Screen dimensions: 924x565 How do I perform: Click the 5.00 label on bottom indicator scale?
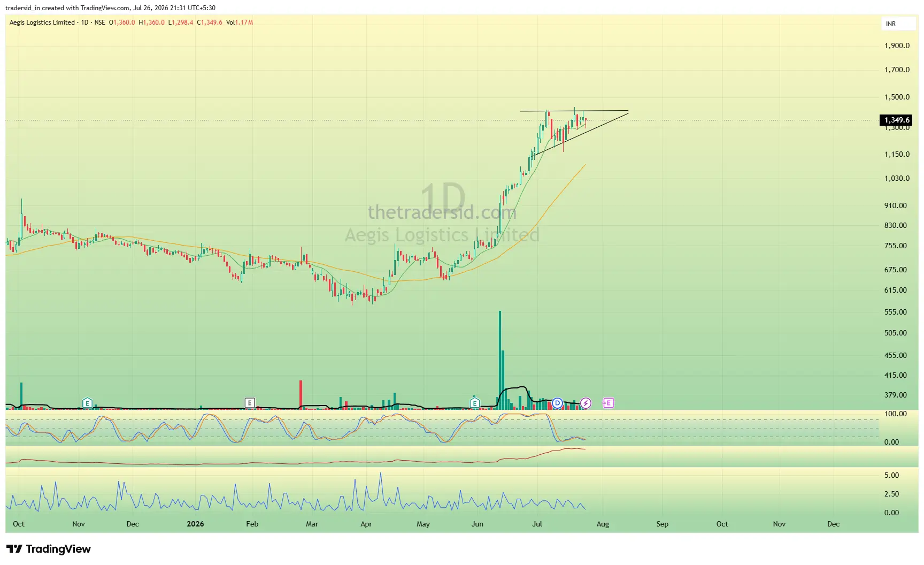[x=892, y=475]
